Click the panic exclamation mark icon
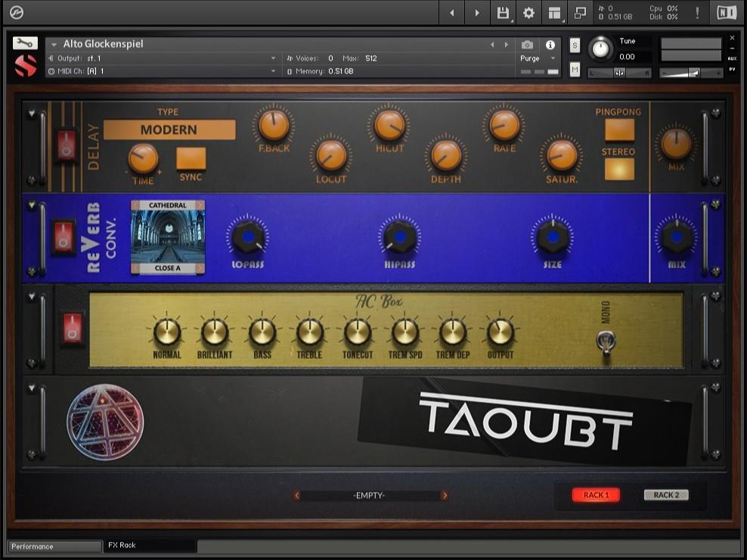Viewport: 747px width, 560px height. coord(696,13)
